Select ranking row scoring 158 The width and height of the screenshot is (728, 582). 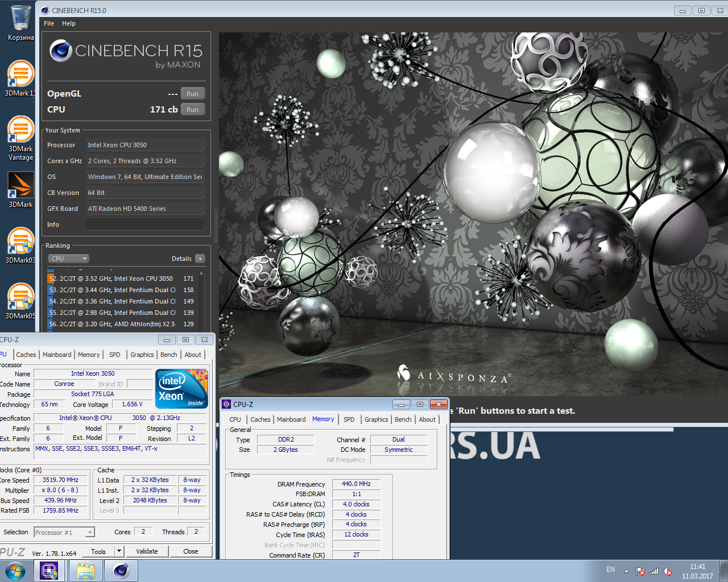pyautogui.click(x=122, y=290)
